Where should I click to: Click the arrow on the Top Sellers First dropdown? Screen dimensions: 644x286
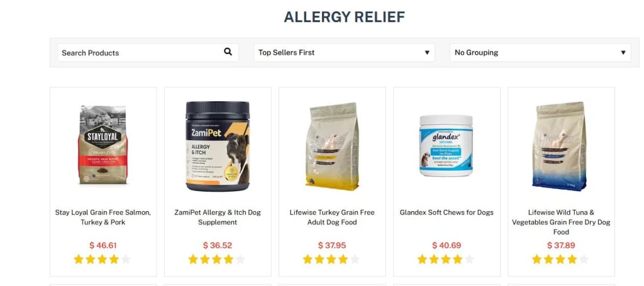pyautogui.click(x=427, y=53)
